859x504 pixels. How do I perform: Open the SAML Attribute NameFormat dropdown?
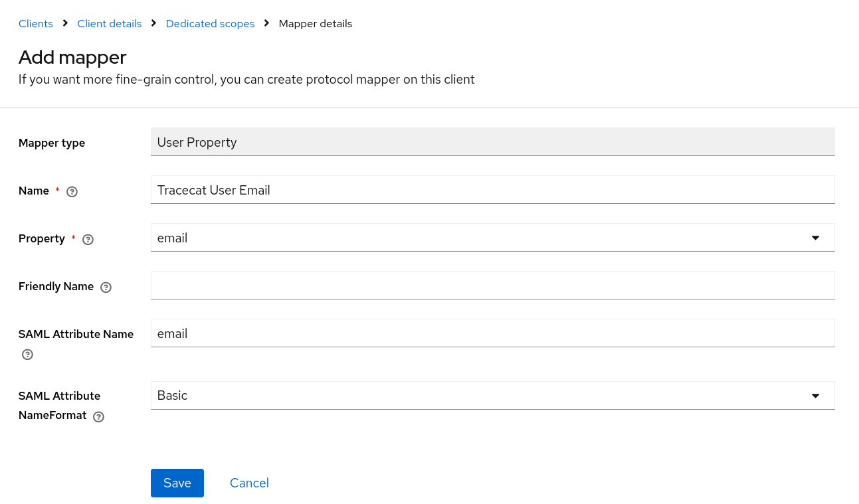tap(492, 396)
